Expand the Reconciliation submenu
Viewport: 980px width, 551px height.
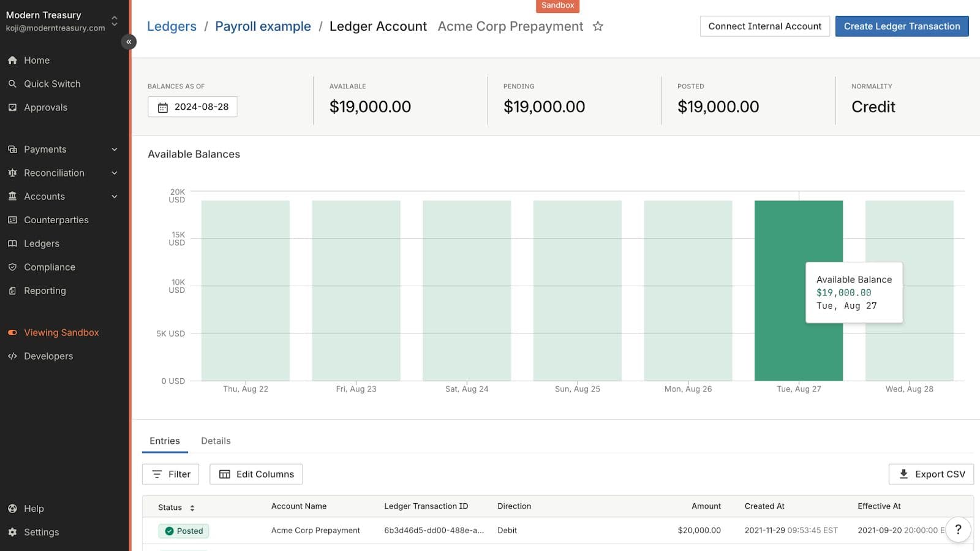[115, 173]
